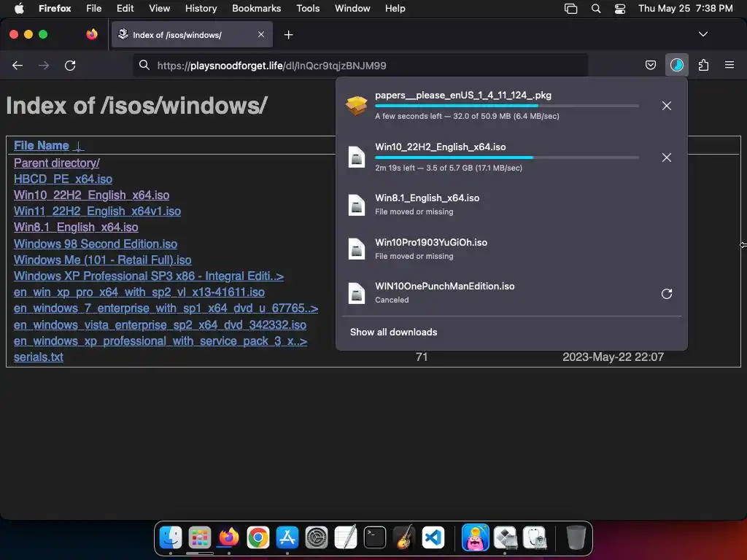Screen dimensions: 747x560
Task: Focus the URL address field
Action: [360, 65]
